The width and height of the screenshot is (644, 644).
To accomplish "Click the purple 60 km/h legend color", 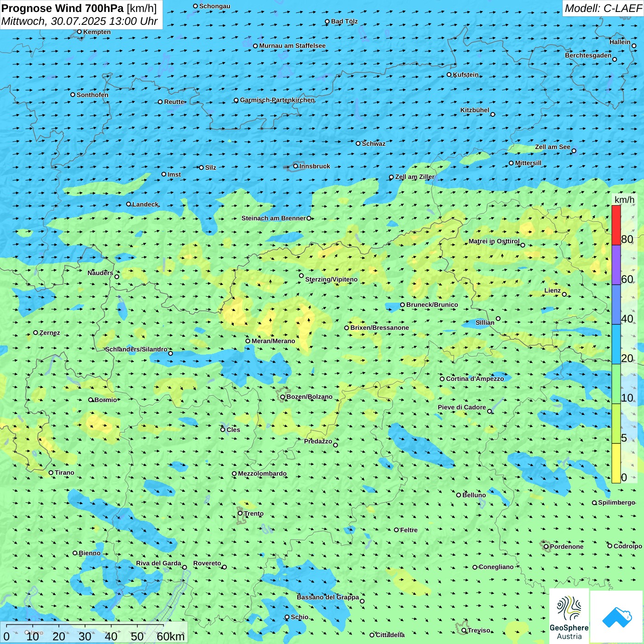I will pyautogui.click(x=616, y=265).
